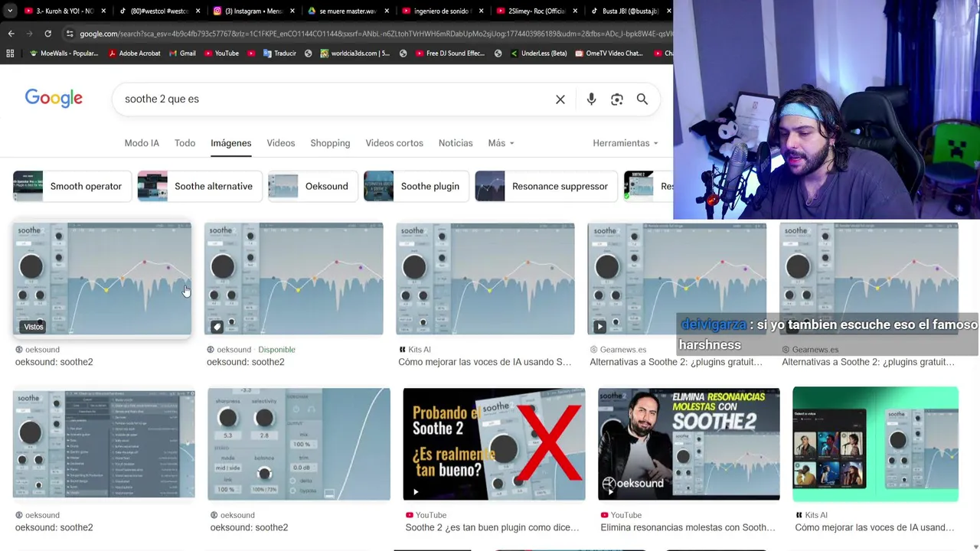Open the Free DJ Sound Effects bookmark
Screen dimensions: 980x551
449,54
